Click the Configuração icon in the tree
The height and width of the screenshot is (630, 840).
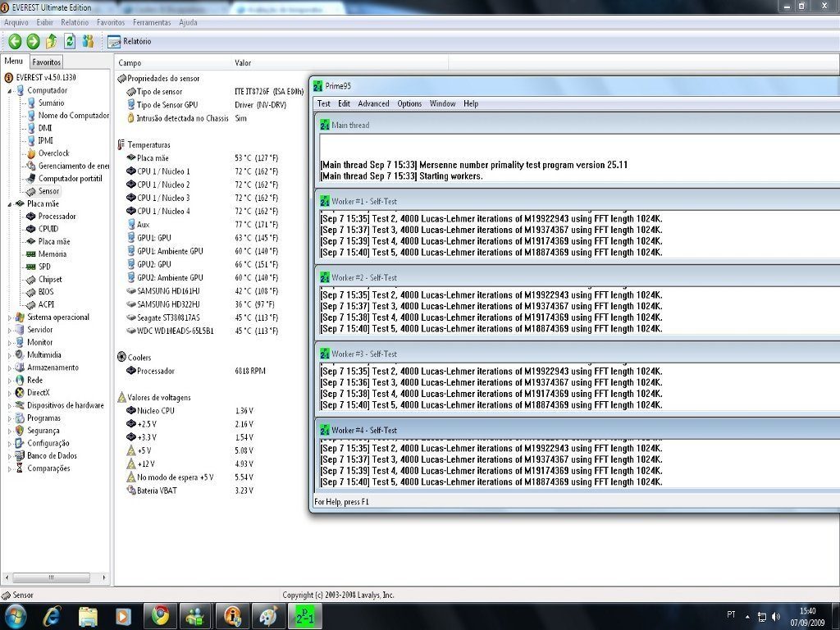click(20, 444)
